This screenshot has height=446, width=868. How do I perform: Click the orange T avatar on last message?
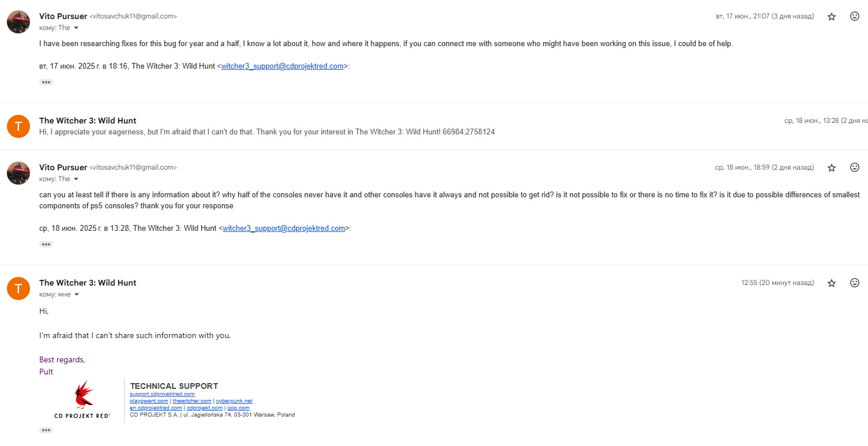pyautogui.click(x=18, y=288)
